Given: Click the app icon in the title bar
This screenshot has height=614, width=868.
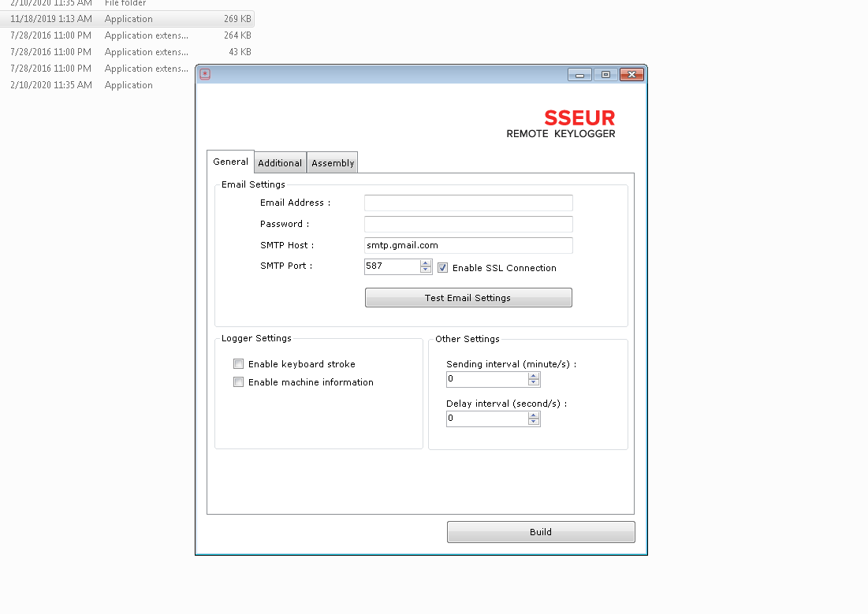Looking at the screenshot, I should coord(205,75).
